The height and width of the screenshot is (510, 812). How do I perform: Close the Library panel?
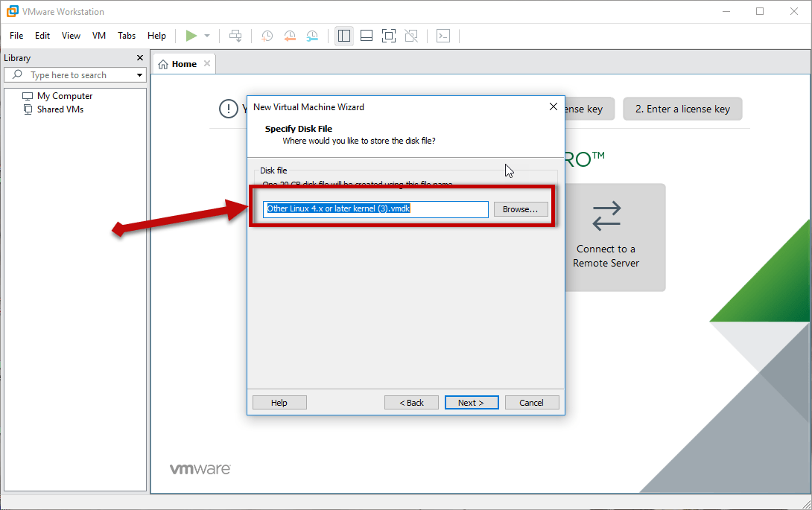tap(140, 58)
